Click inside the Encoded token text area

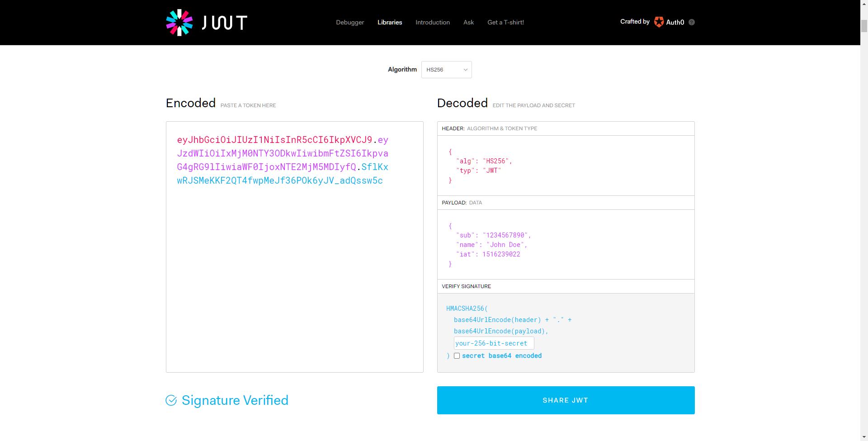(294, 271)
